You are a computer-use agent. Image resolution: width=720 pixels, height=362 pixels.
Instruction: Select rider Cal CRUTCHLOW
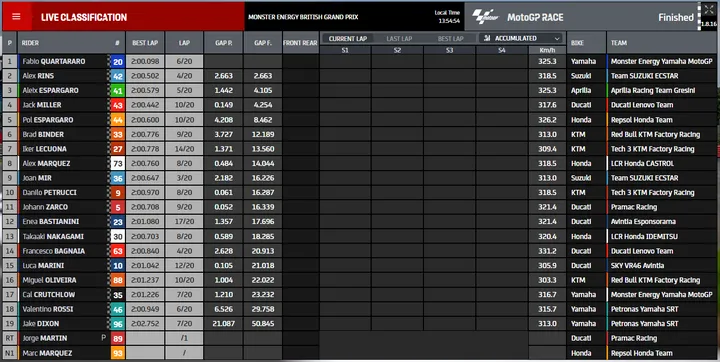[x=49, y=294]
